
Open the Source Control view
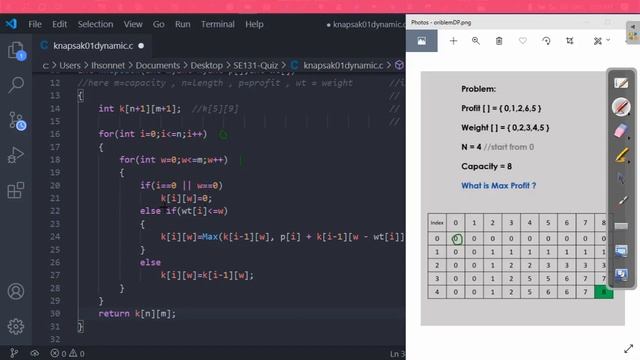(x=17, y=121)
